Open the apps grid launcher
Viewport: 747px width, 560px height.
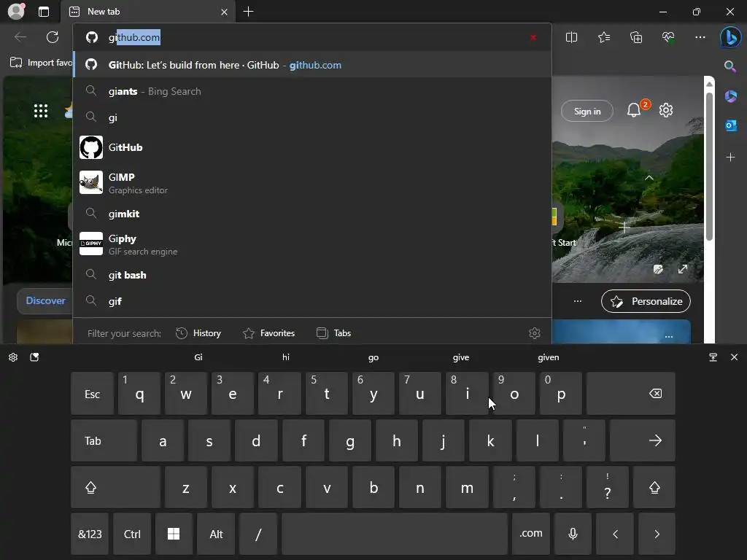click(41, 111)
